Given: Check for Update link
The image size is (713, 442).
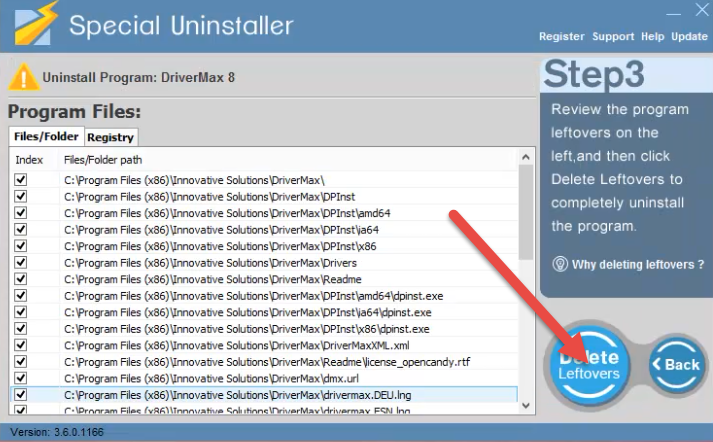Looking at the screenshot, I should [689, 36].
